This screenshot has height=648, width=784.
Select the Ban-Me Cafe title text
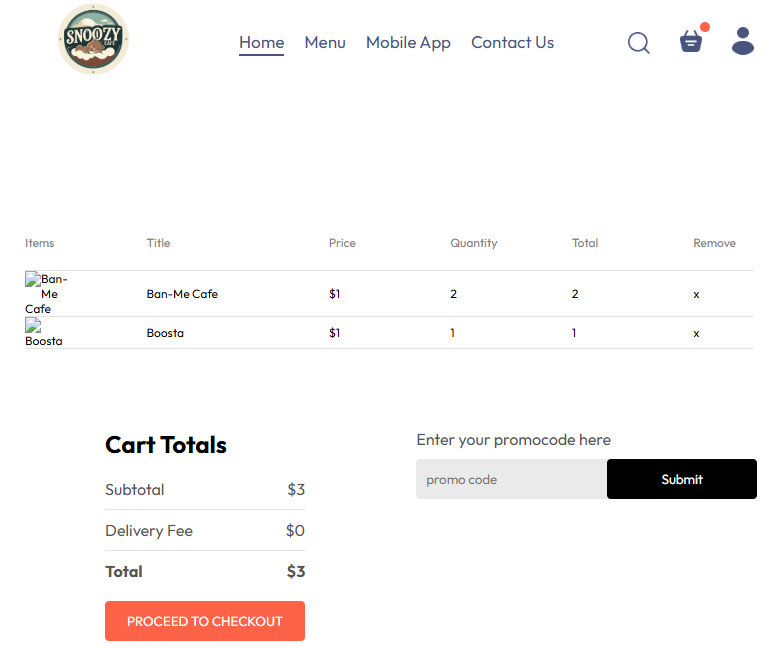[x=182, y=294]
